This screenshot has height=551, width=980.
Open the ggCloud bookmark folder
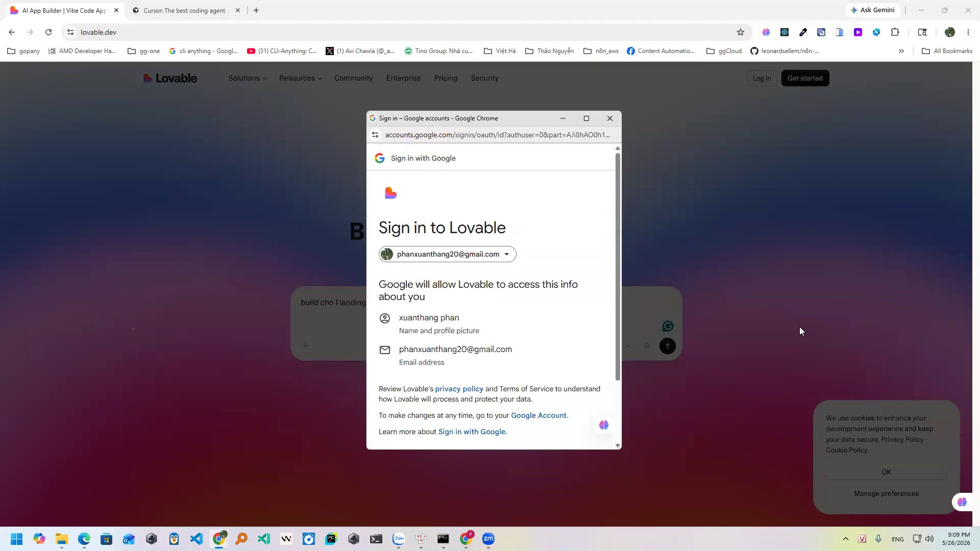click(724, 51)
